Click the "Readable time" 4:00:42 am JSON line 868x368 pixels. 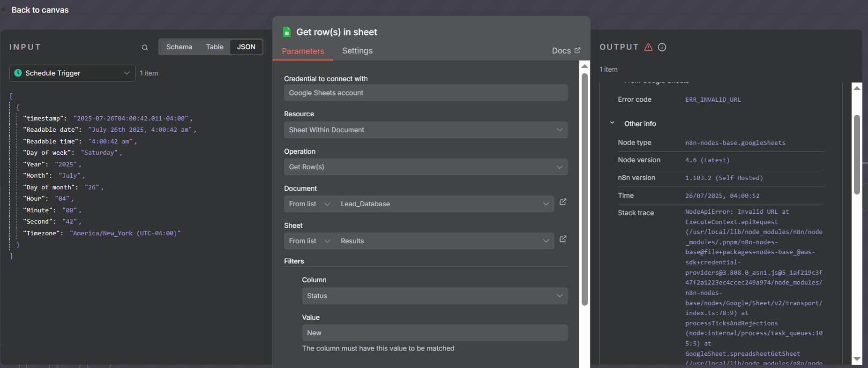80,142
